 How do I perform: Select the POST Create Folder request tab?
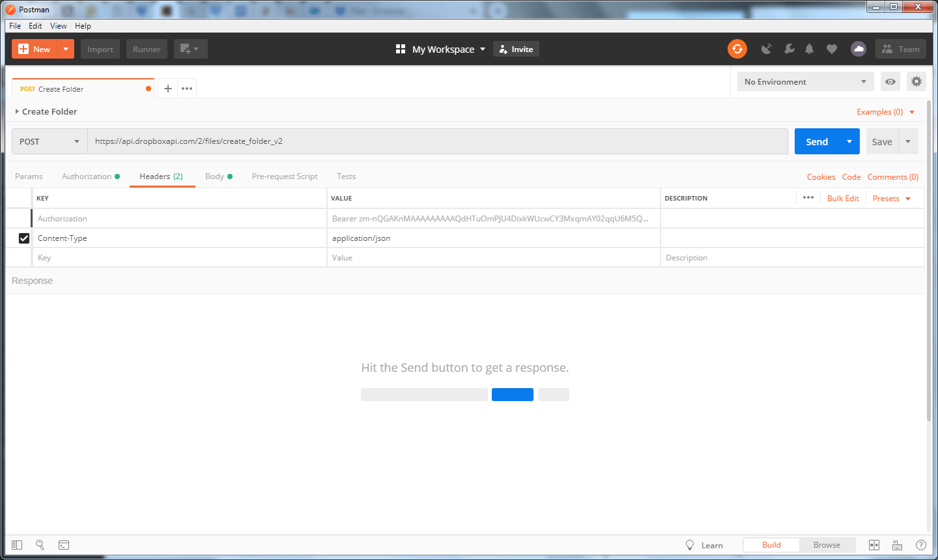pyautogui.click(x=83, y=89)
